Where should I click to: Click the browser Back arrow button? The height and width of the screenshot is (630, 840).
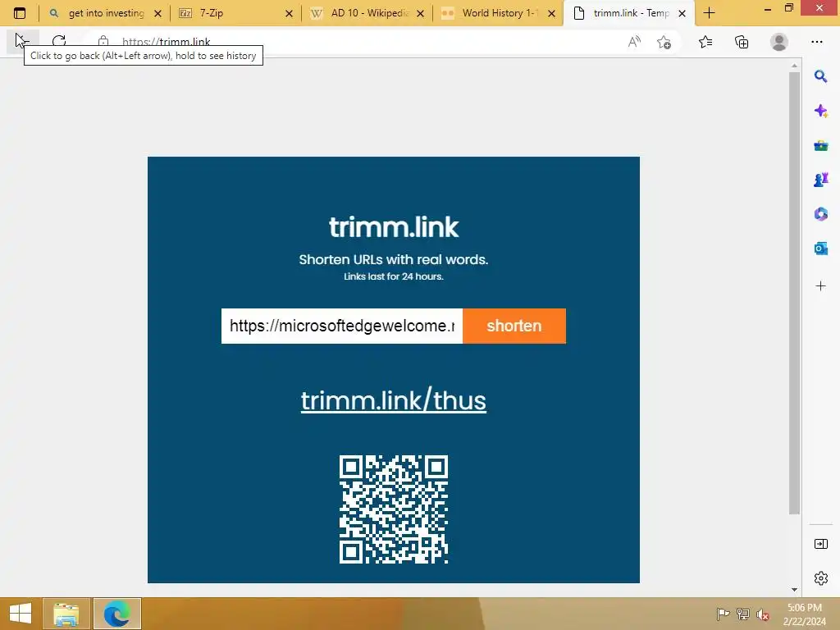point(22,42)
